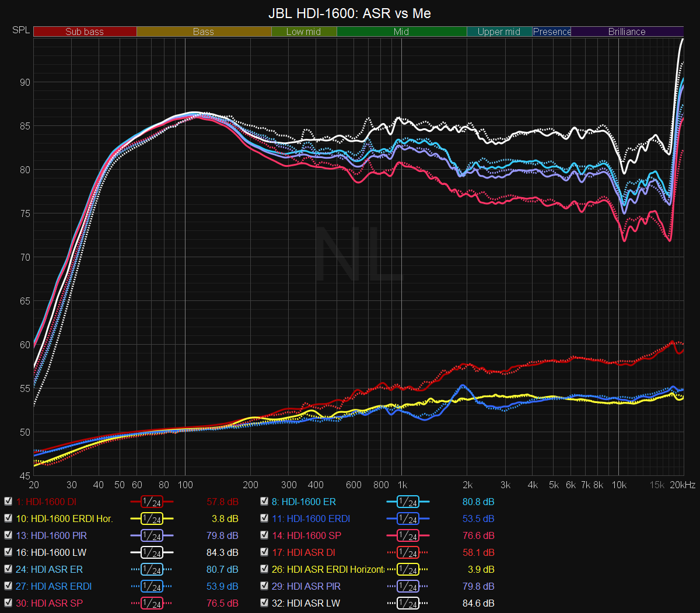Click the legend label 16: HDI-1600 LW
Viewport: 700px width, 613px height.
click(51, 552)
